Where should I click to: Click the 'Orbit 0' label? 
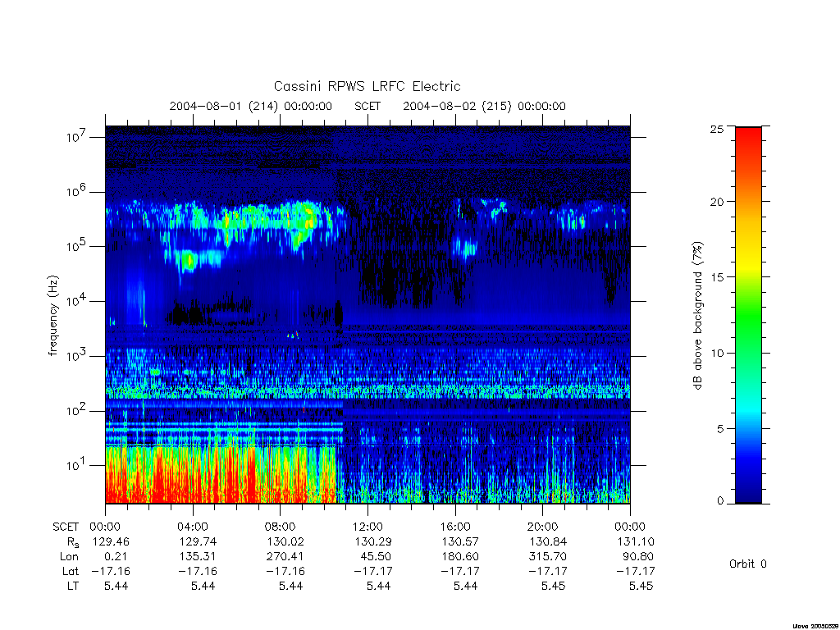tap(748, 564)
